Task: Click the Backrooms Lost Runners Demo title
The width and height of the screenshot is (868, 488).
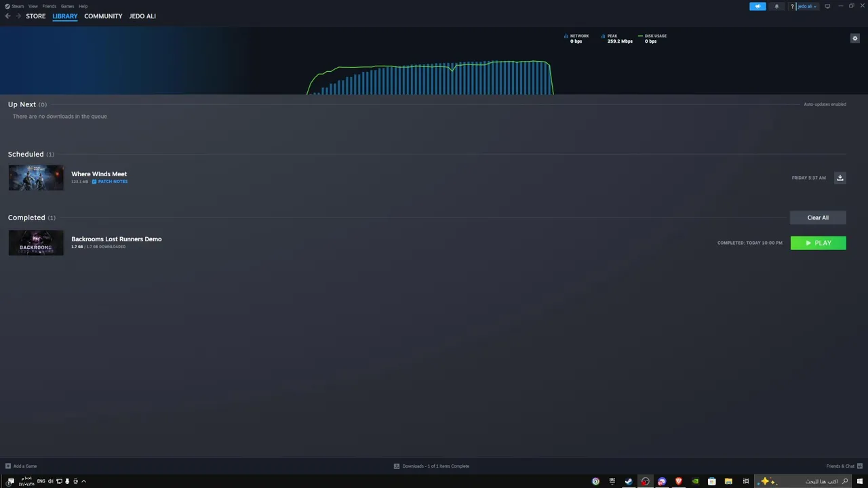Action: tap(117, 239)
